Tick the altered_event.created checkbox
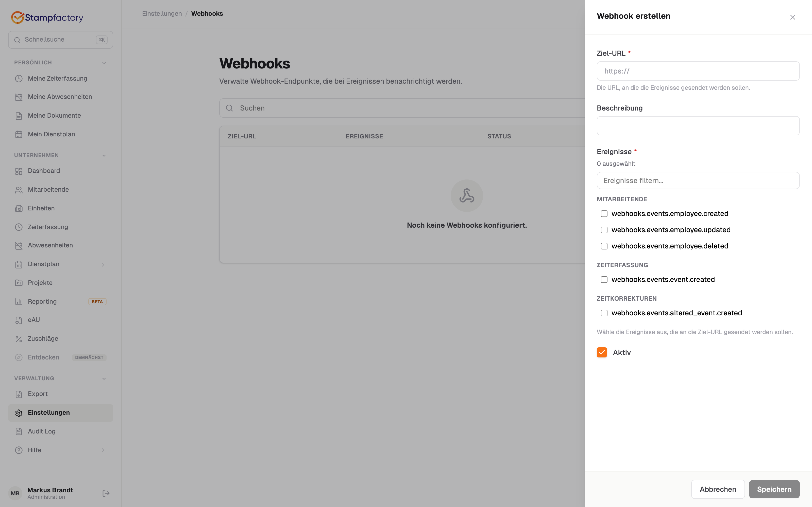Image resolution: width=812 pixels, height=507 pixels. point(604,313)
